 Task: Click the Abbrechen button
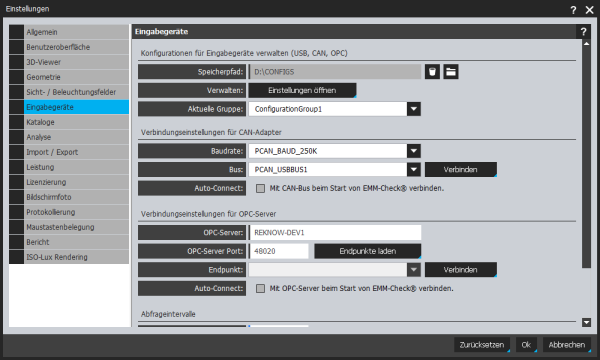point(567,345)
